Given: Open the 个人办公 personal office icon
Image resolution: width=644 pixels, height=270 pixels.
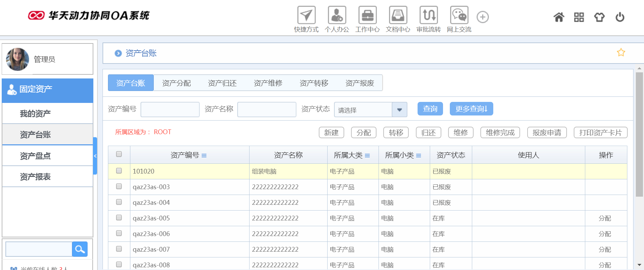Looking at the screenshot, I should coord(337,16).
